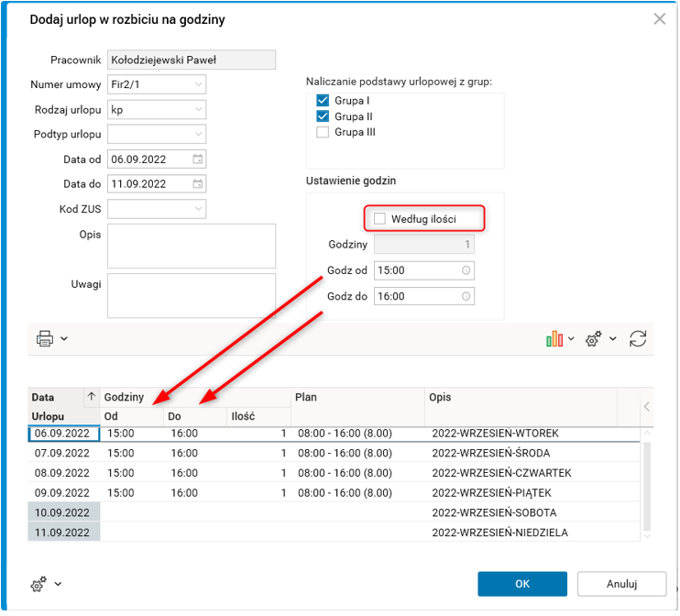
Task: Refresh the leave hours table
Action: (638, 338)
